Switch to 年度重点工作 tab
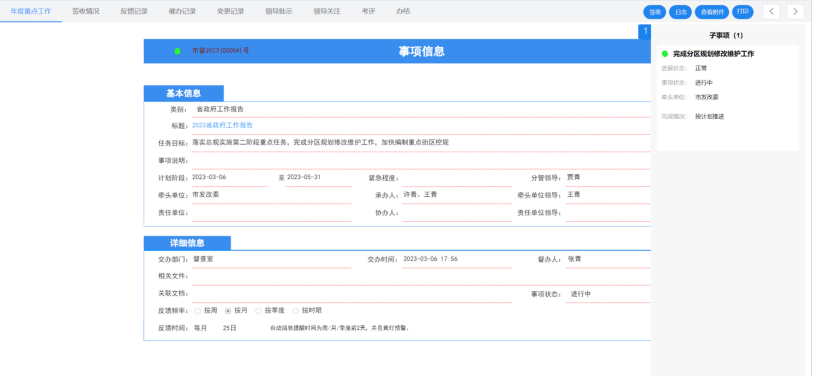This screenshot has width=813, height=376. click(31, 11)
